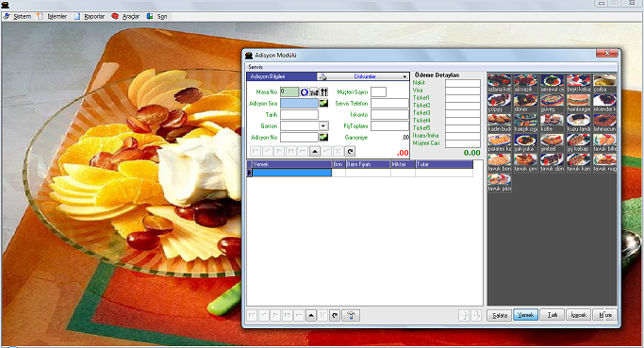
Task: Select the highlighted Yemek cell in the first row
Action: (291, 173)
